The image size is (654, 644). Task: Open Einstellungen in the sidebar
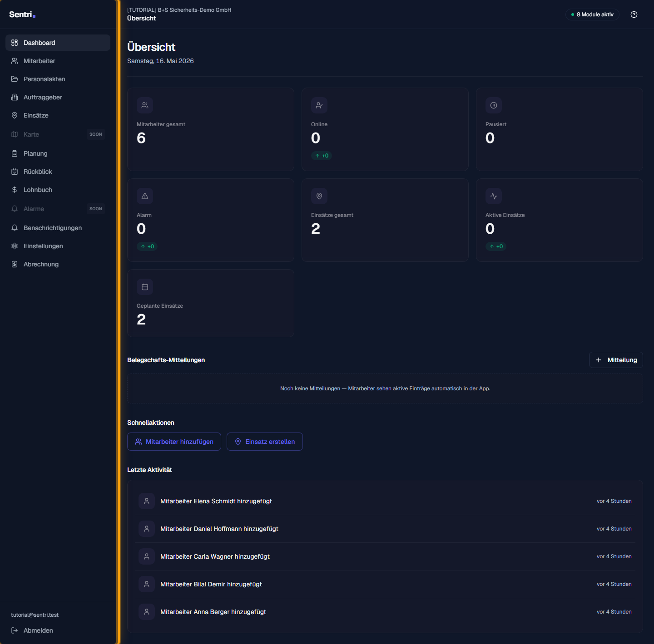coord(58,246)
